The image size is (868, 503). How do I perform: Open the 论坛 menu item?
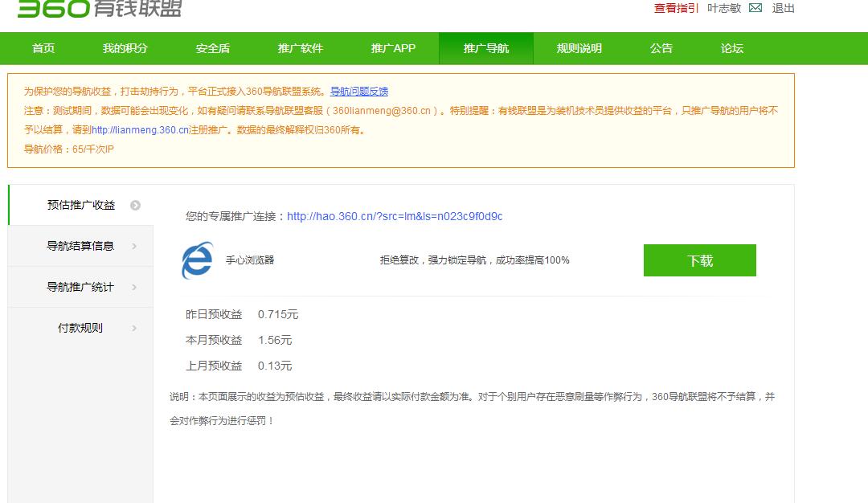click(x=732, y=49)
